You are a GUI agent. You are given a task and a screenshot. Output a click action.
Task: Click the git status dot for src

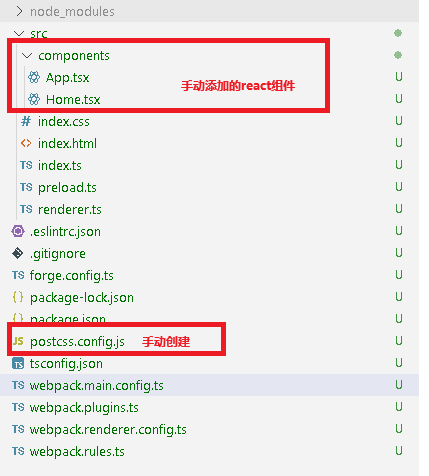[398, 33]
